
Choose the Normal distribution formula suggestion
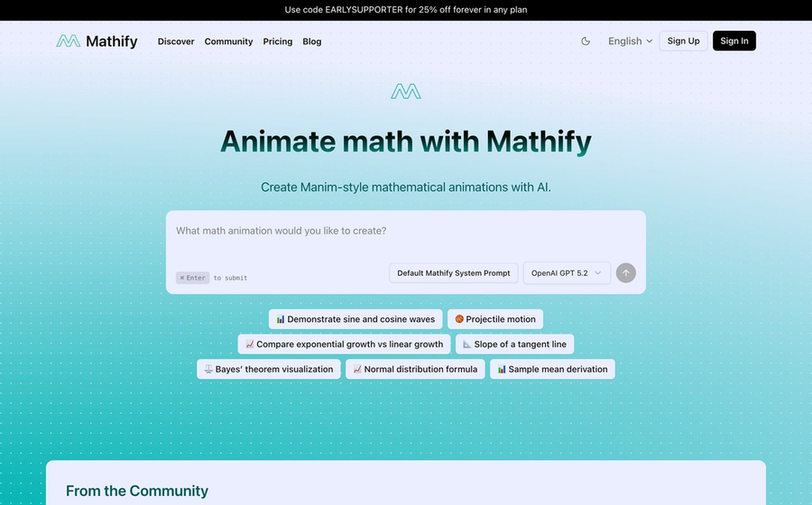click(415, 369)
